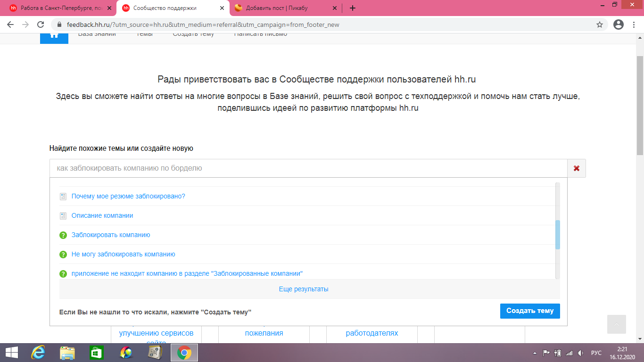Click the blue 'Создать тему' button
This screenshot has width=644, height=362.
tap(530, 311)
